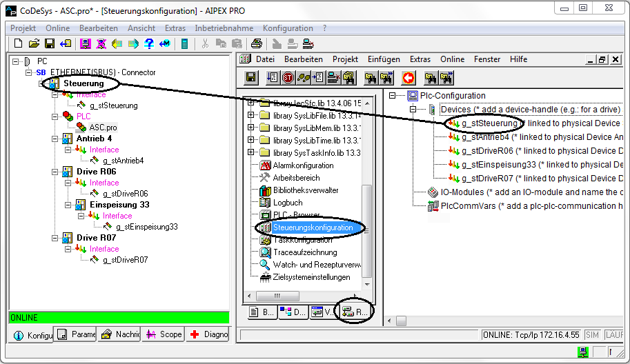Open help with the blue question mark icon
Image resolution: width=630 pixels, height=364 pixels.
[149, 43]
